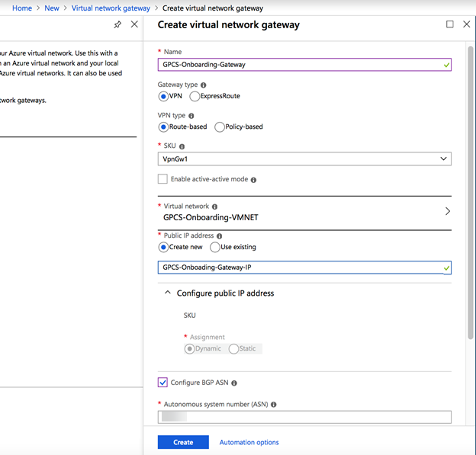This screenshot has height=455, width=476.
Task: Choose Use existing public IP address
Action: pyautogui.click(x=215, y=247)
